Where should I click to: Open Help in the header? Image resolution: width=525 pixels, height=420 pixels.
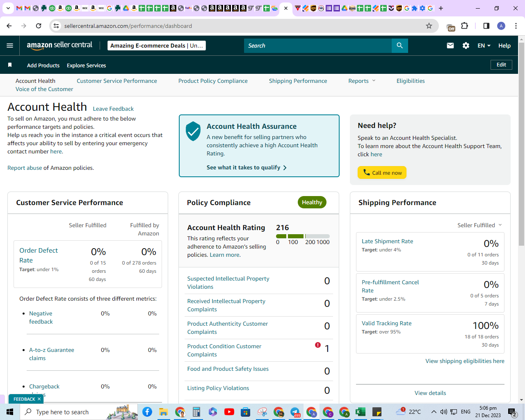[504, 46]
